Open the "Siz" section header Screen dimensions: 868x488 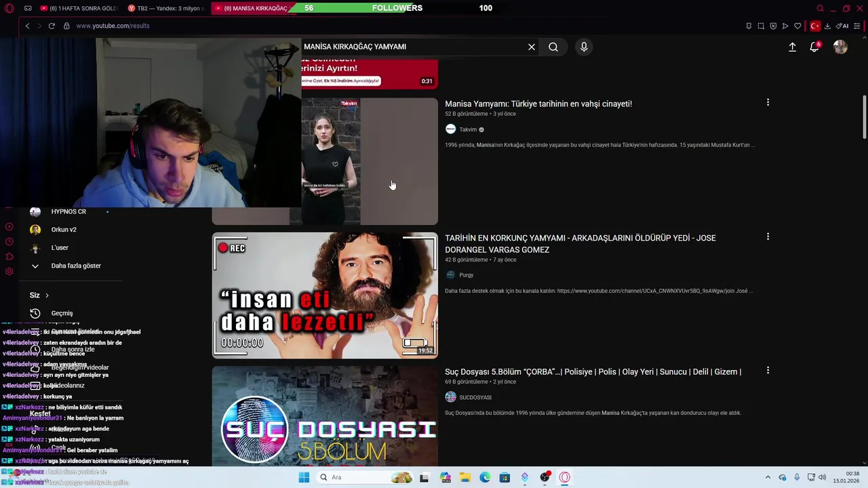coord(39,296)
